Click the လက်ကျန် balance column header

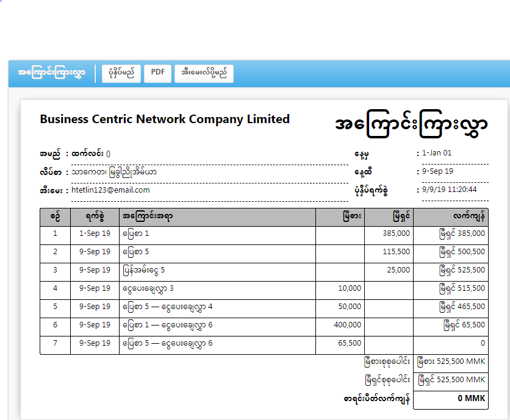(x=451, y=217)
